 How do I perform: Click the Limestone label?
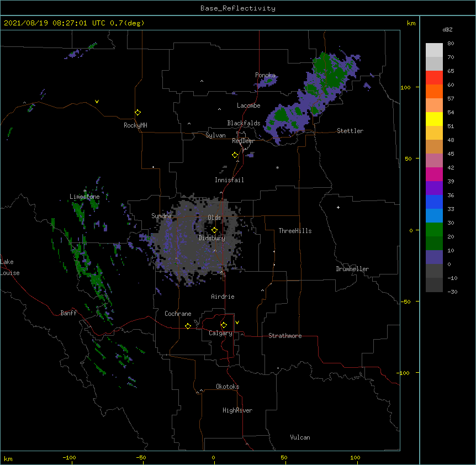tap(84, 197)
